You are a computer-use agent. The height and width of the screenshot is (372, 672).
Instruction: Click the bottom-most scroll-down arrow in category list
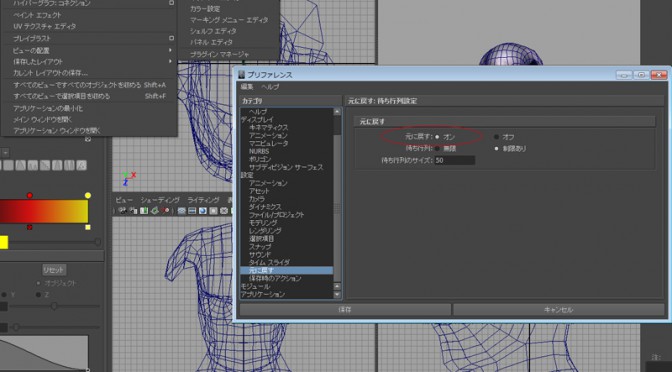(337, 294)
